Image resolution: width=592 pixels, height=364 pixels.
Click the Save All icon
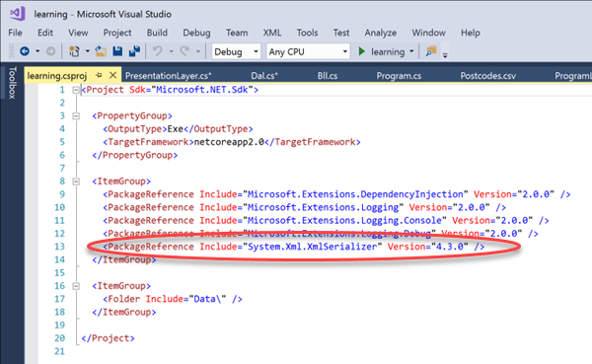134,51
